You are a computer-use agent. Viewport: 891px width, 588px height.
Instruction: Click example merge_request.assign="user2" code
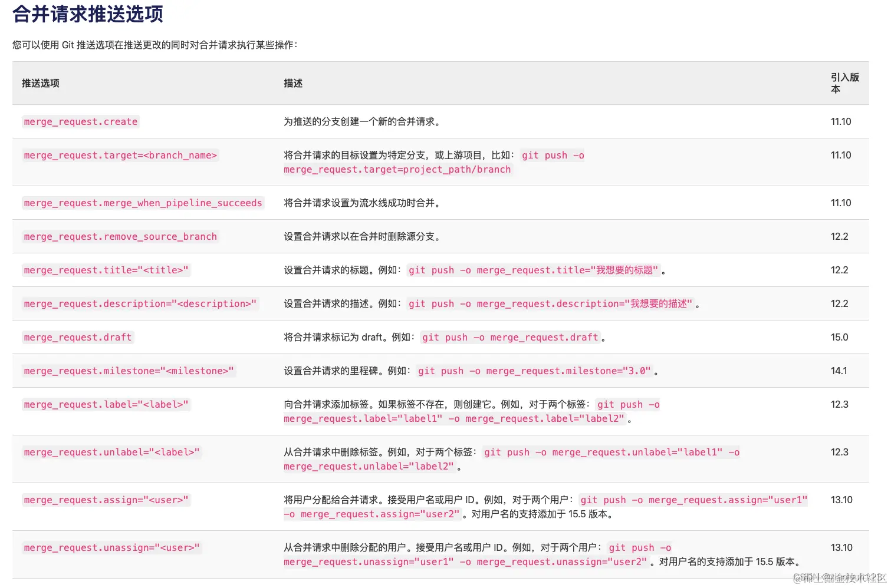[x=372, y=514]
